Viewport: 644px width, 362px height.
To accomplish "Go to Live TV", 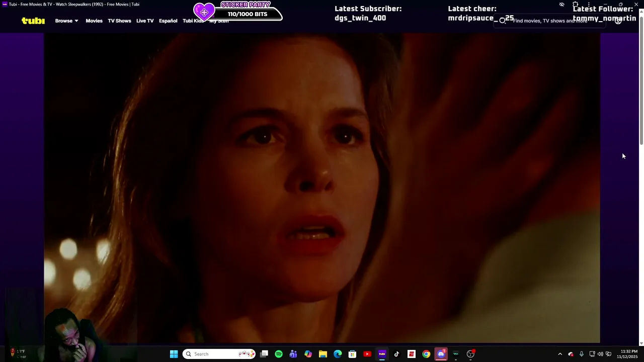I will [145, 21].
